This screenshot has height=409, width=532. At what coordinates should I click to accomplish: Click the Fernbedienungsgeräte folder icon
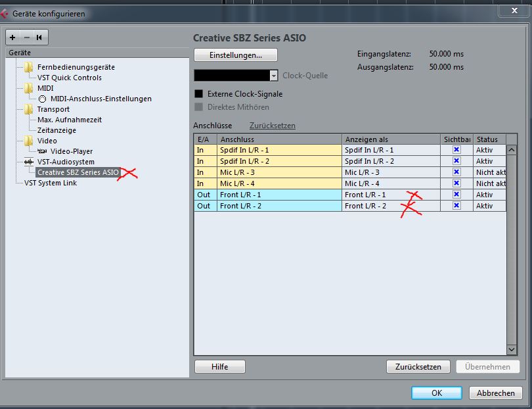tap(28, 67)
